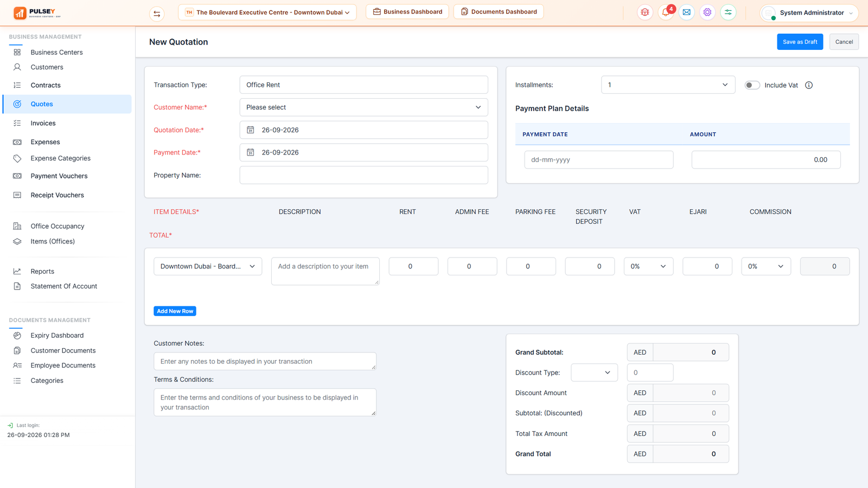This screenshot has height=488, width=868.
Task: Open the sliders preferences icon
Action: [x=728, y=12]
